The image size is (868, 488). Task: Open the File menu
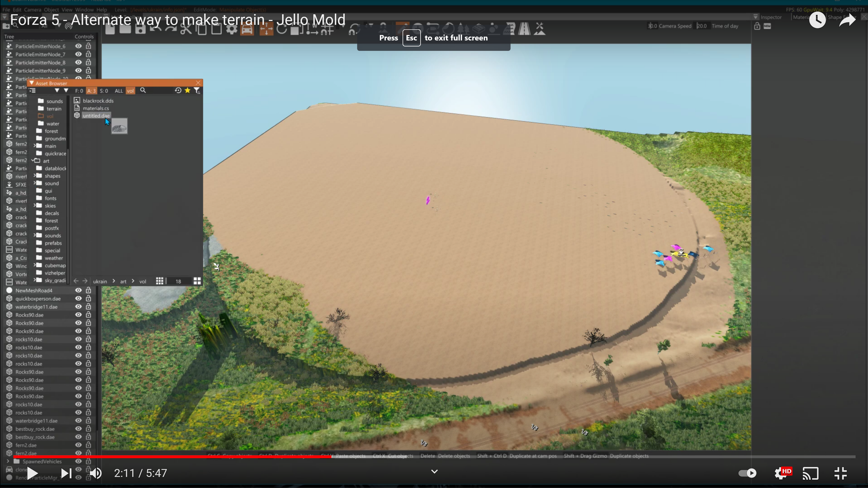coord(6,10)
